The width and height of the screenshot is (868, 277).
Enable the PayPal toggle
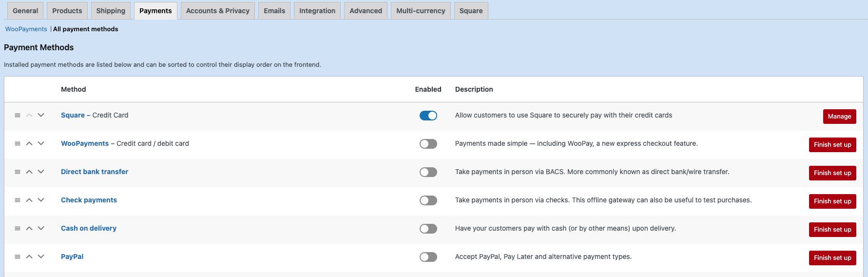click(428, 257)
